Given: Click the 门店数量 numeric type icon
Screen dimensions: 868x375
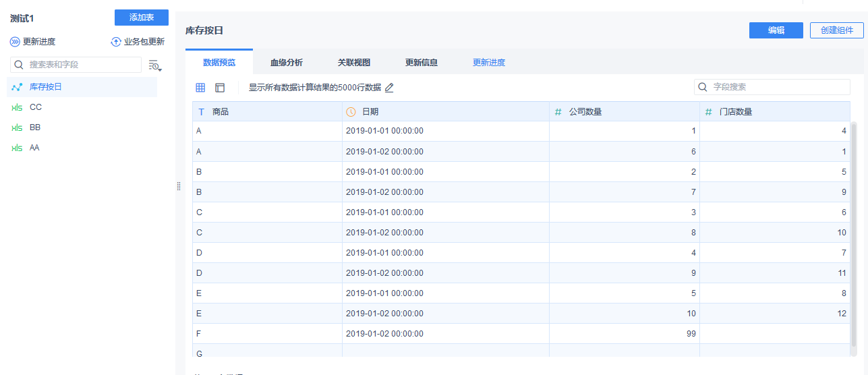Looking at the screenshot, I should (708, 112).
